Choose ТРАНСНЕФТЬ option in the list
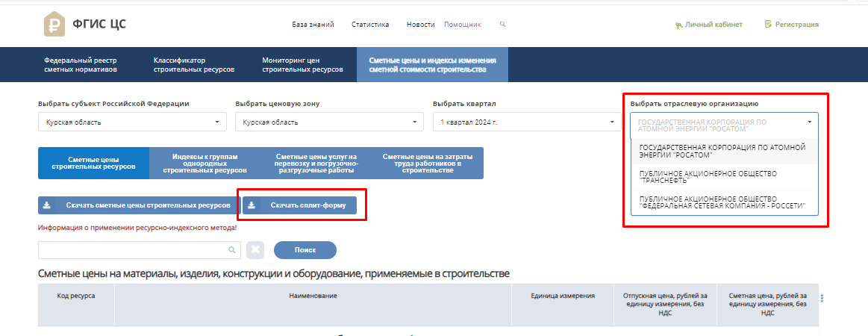The width and height of the screenshot is (868, 336). [x=724, y=177]
